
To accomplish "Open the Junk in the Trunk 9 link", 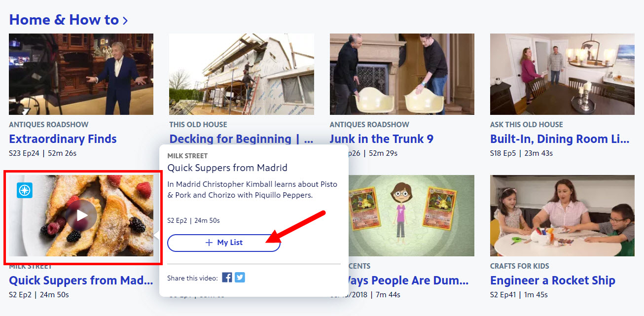I will [381, 139].
